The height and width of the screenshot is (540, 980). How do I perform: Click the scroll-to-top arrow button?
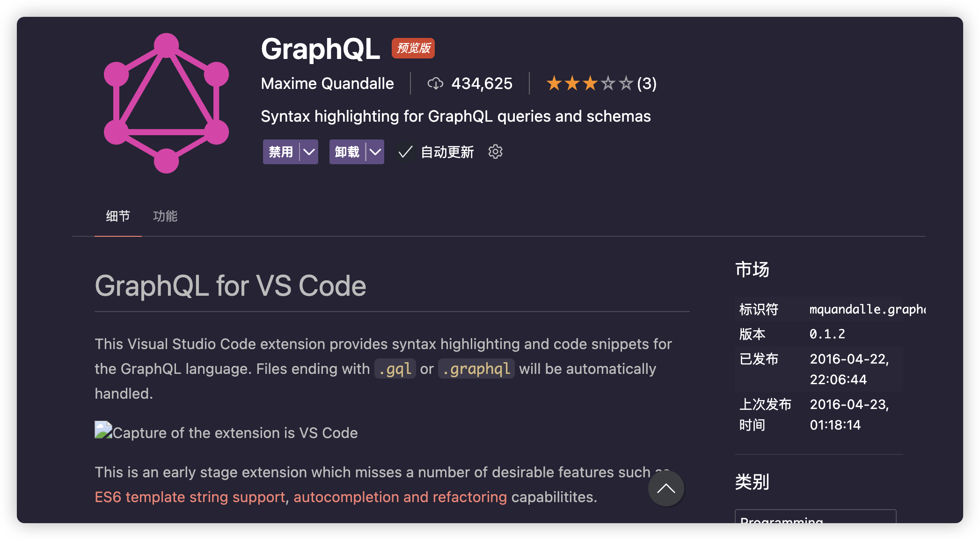pos(666,489)
